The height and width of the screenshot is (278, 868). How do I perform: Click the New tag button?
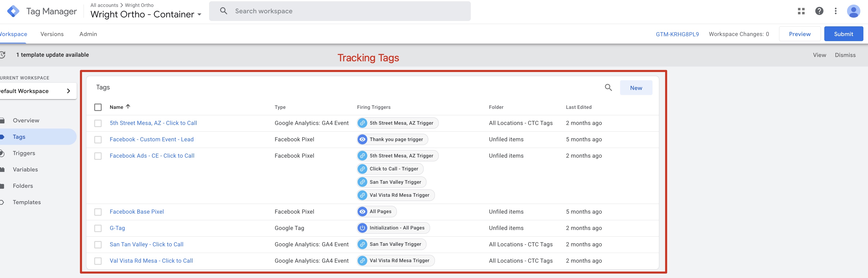point(636,88)
